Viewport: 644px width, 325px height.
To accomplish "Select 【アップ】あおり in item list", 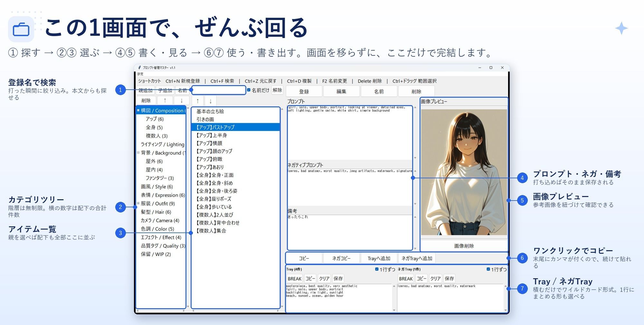I will pos(236,167).
